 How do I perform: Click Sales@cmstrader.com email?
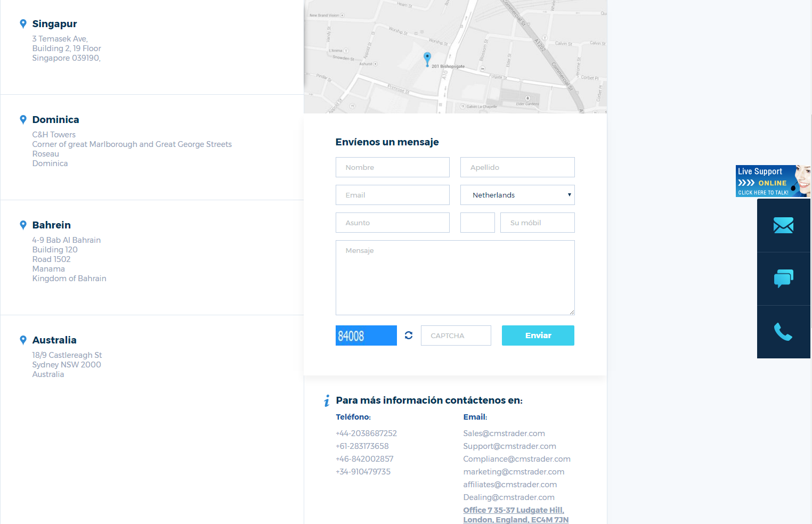pos(504,433)
